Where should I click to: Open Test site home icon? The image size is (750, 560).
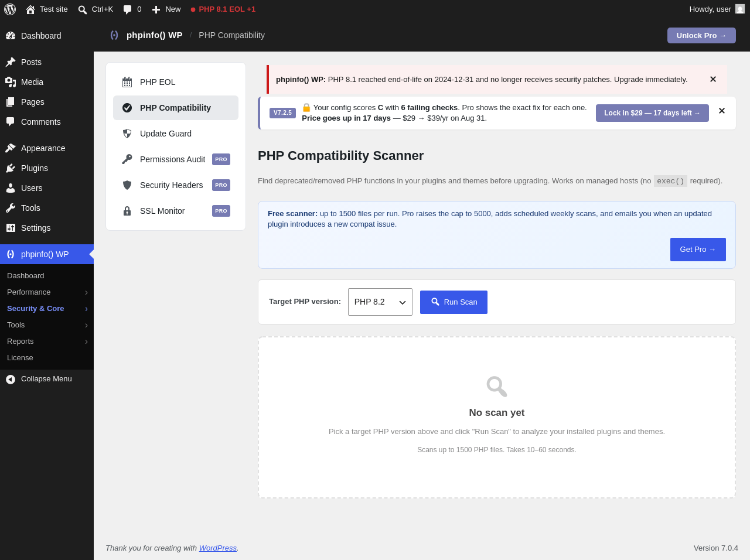click(x=30, y=9)
